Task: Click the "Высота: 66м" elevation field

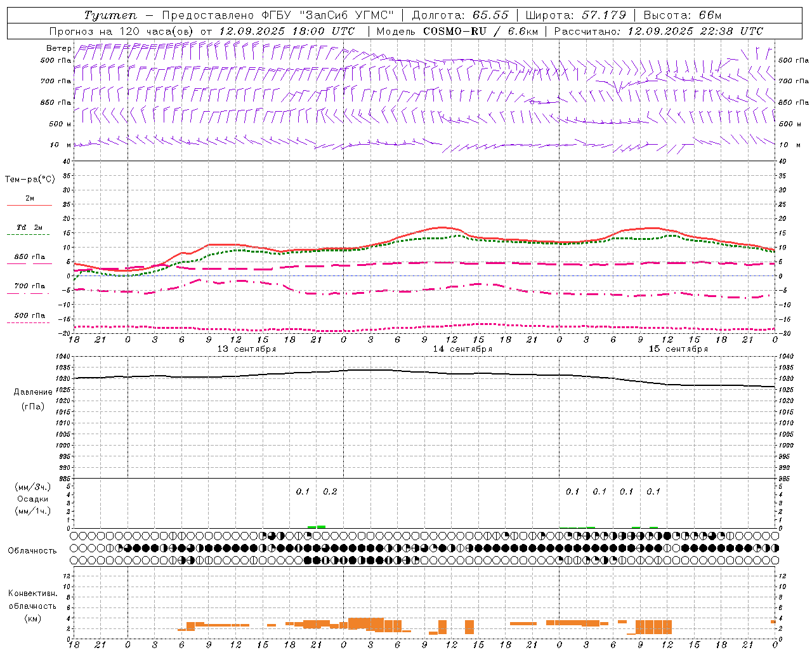Action: pos(683,15)
